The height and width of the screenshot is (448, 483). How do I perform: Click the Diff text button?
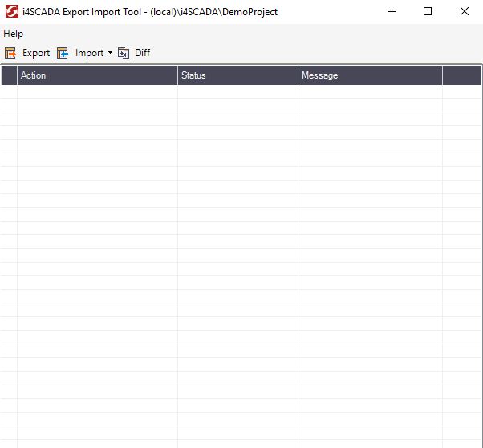click(x=142, y=53)
